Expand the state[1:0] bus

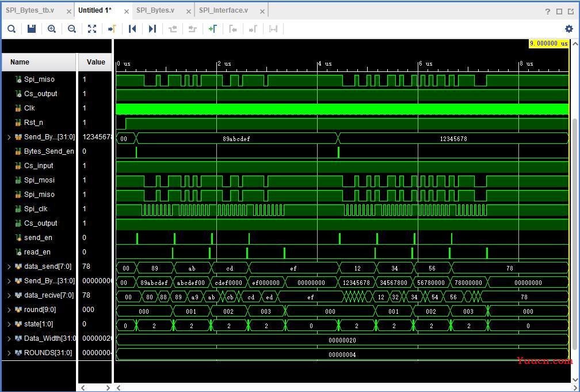coord(9,324)
